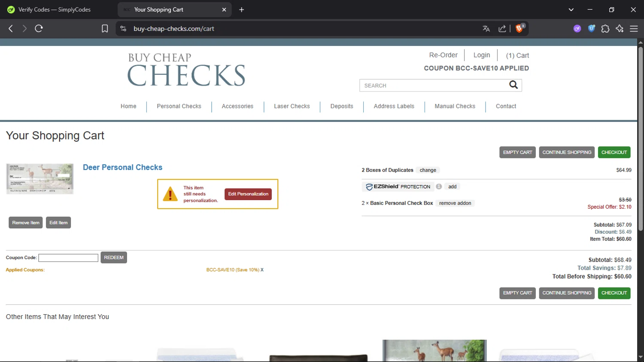Click the warning triangle personalization icon
This screenshot has width=644, height=362.
(x=170, y=194)
